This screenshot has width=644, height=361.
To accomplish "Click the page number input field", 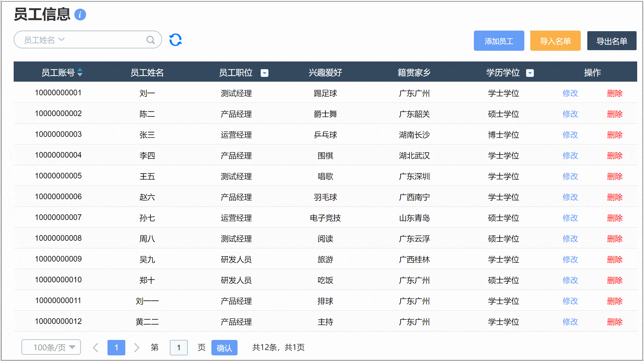I will tap(178, 347).
